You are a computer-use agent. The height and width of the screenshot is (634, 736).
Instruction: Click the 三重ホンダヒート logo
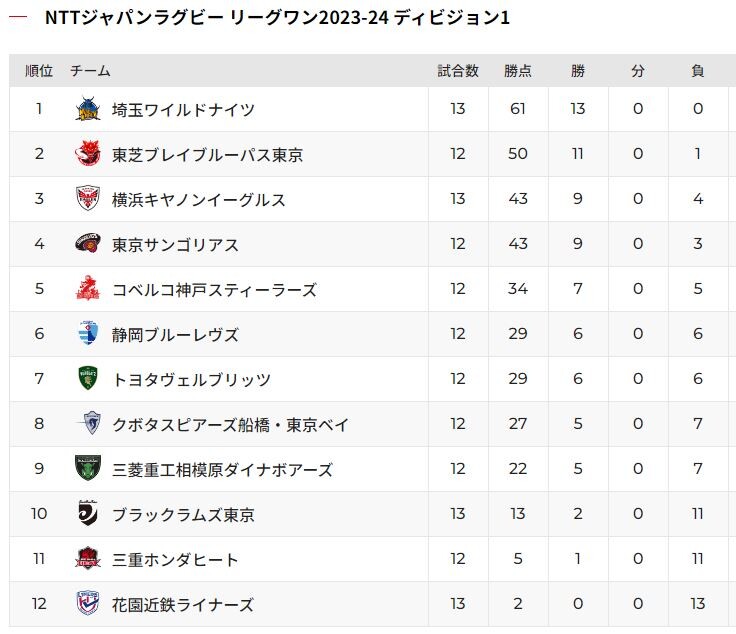coord(88,558)
